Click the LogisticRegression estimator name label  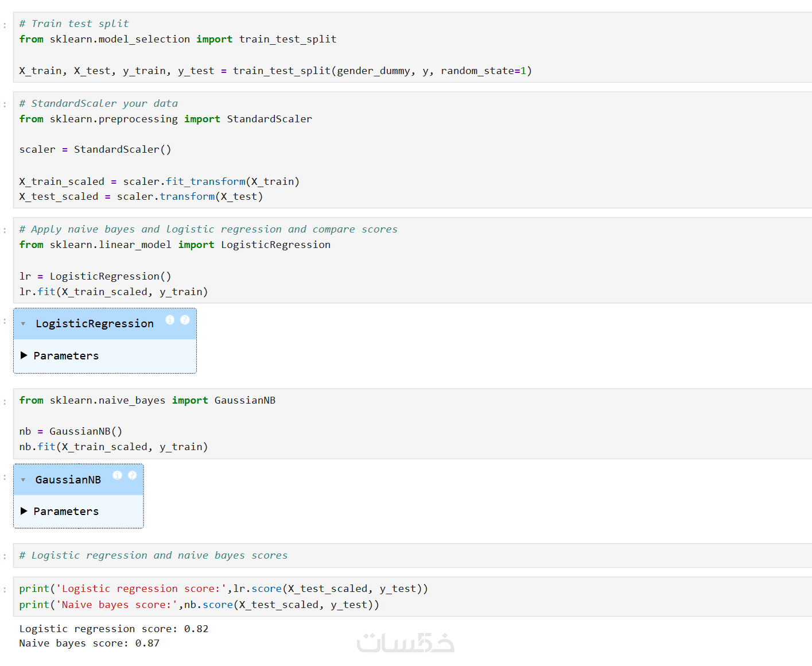(x=95, y=324)
